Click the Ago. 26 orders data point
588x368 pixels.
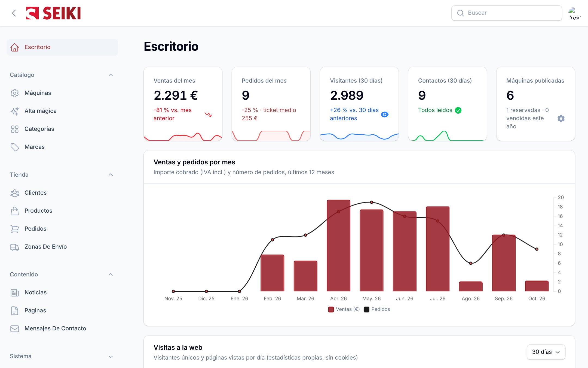(471, 263)
